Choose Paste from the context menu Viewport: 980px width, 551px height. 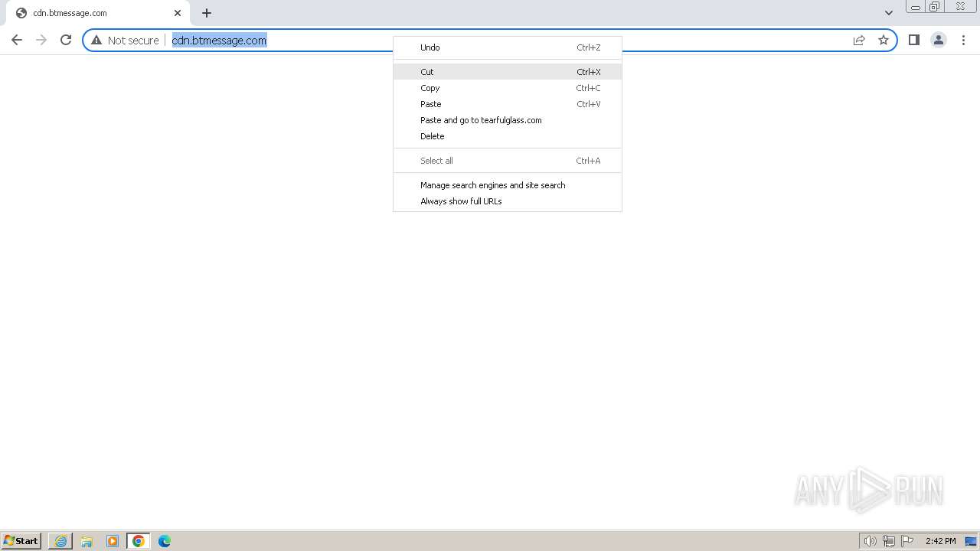pos(508,104)
